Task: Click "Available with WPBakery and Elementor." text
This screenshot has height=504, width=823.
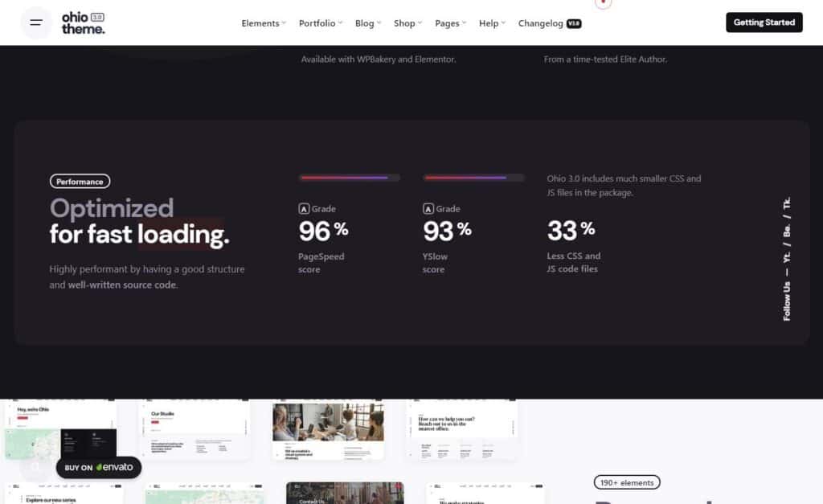Action: pyautogui.click(x=379, y=59)
